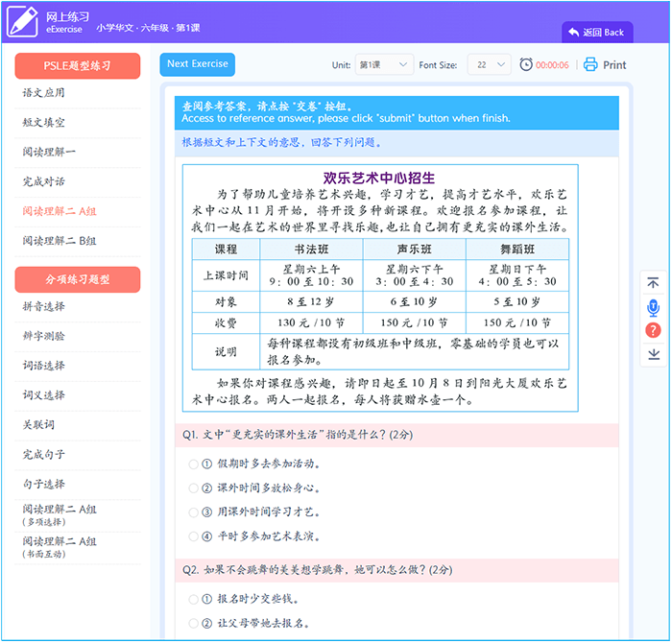The image size is (672, 643).
Task: Open help with the red question mark icon
Action: pos(653,330)
